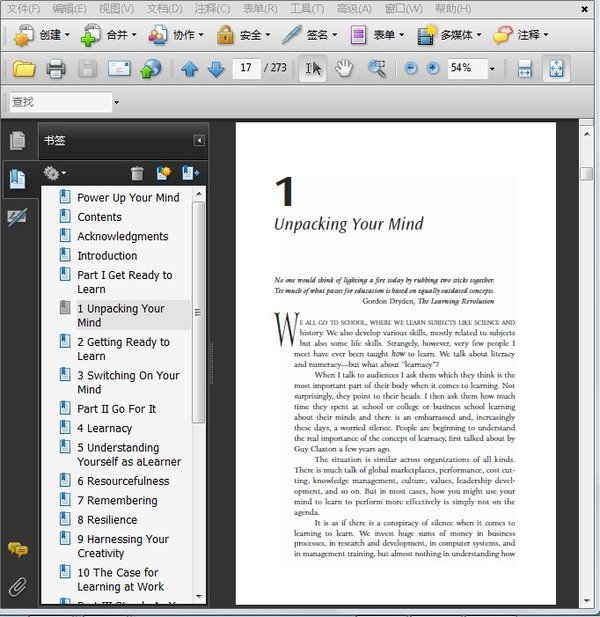Click the scrolling mode page icon
This screenshot has height=617, width=600.
pos(524,68)
